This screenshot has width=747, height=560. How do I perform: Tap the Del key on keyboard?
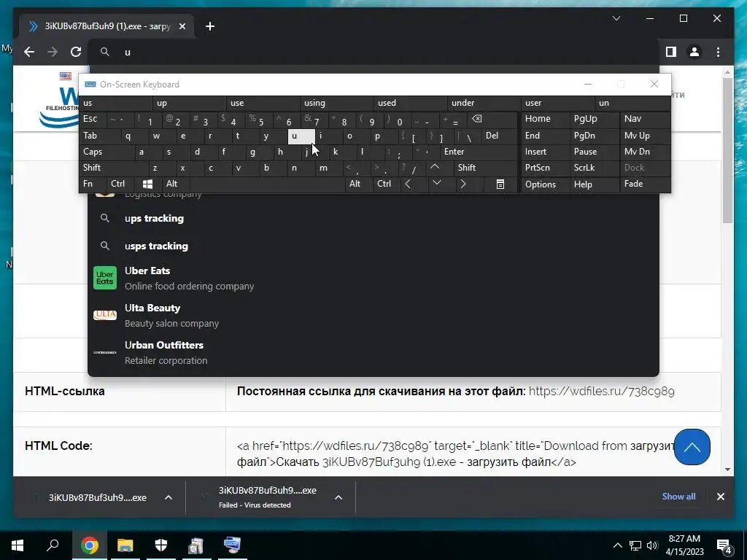pos(499,136)
